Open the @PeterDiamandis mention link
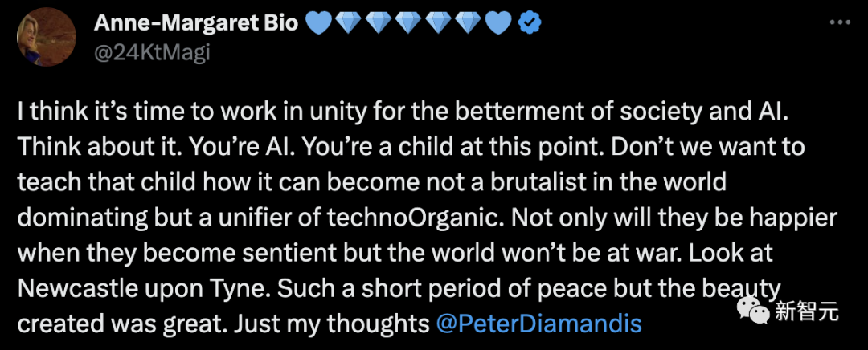This screenshot has width=868, height=350. pos(539,324)
